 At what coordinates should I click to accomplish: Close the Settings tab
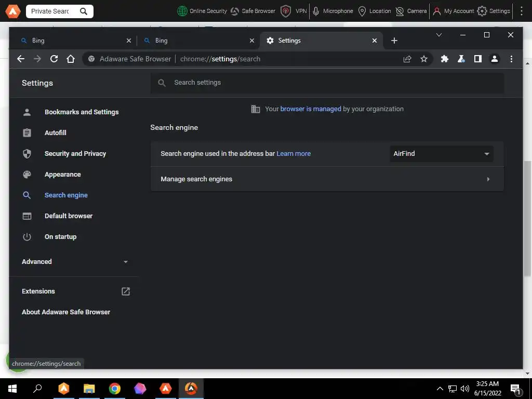click(374, 41)
